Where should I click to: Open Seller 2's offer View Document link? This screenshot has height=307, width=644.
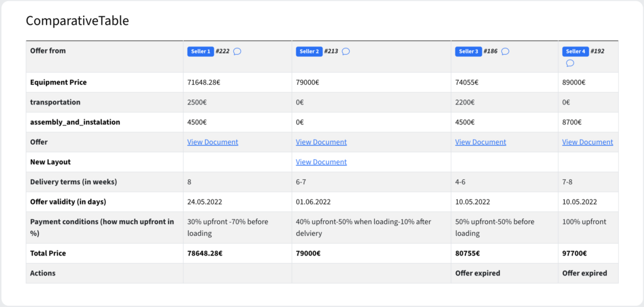321,142
